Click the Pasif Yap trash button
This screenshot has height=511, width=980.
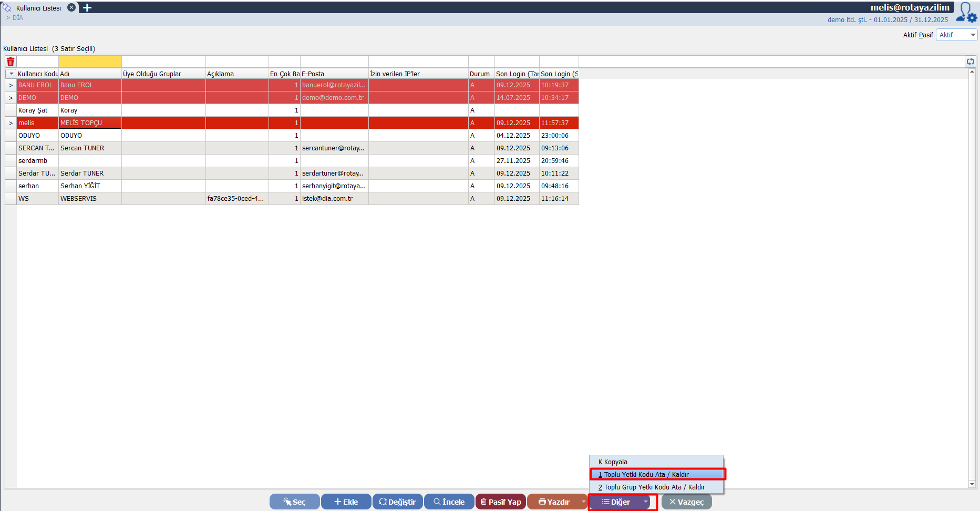click(500, 502)
